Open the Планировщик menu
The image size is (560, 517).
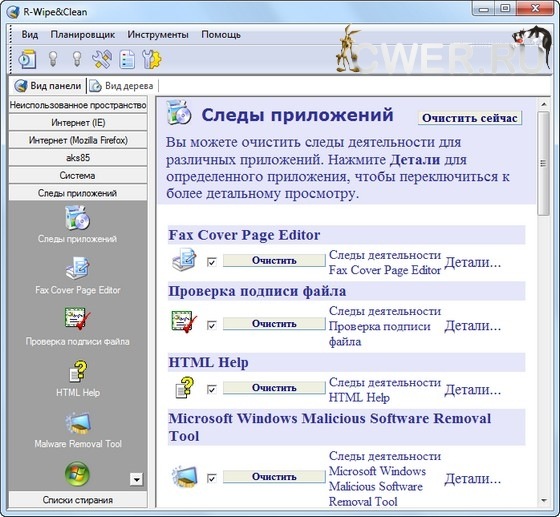(82, 35)
